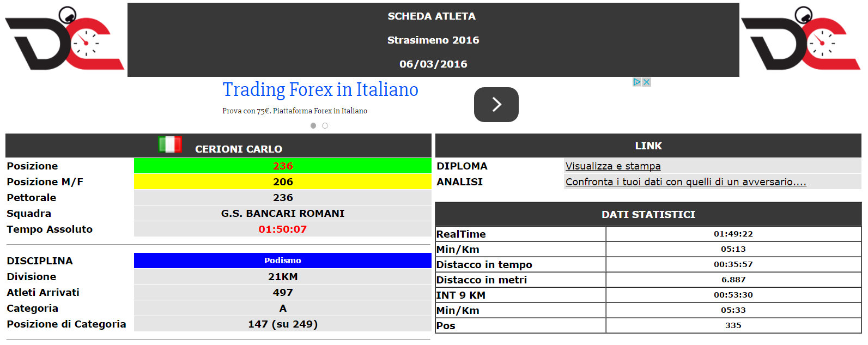The height and width of the screenshot is (345, 868).
Task: Click the right DC stopwatch logo
Action: [801, 39]
